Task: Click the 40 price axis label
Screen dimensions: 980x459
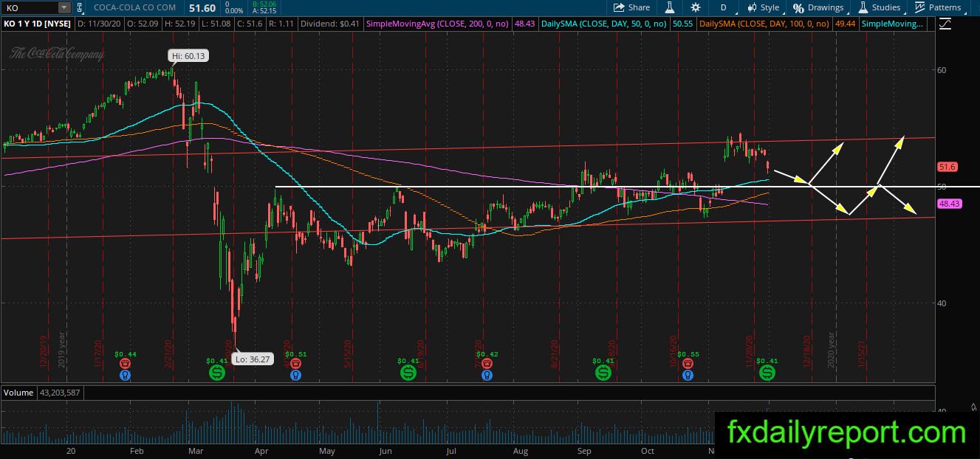Action: 941,303
